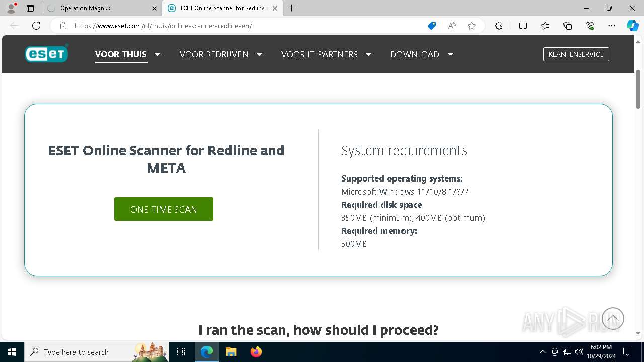Viewport: 644px width, 362px height.
Task: Open the tab actions menu icon
Action: (x=30, y=8)
